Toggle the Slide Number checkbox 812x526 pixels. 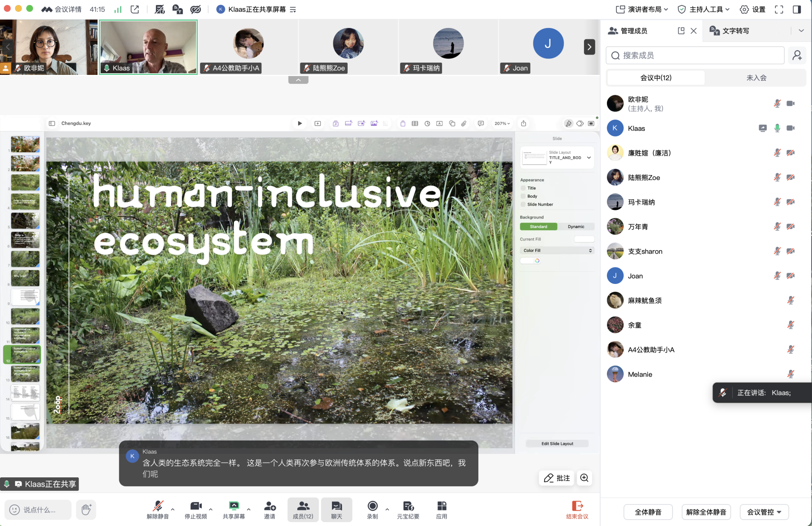523,204
